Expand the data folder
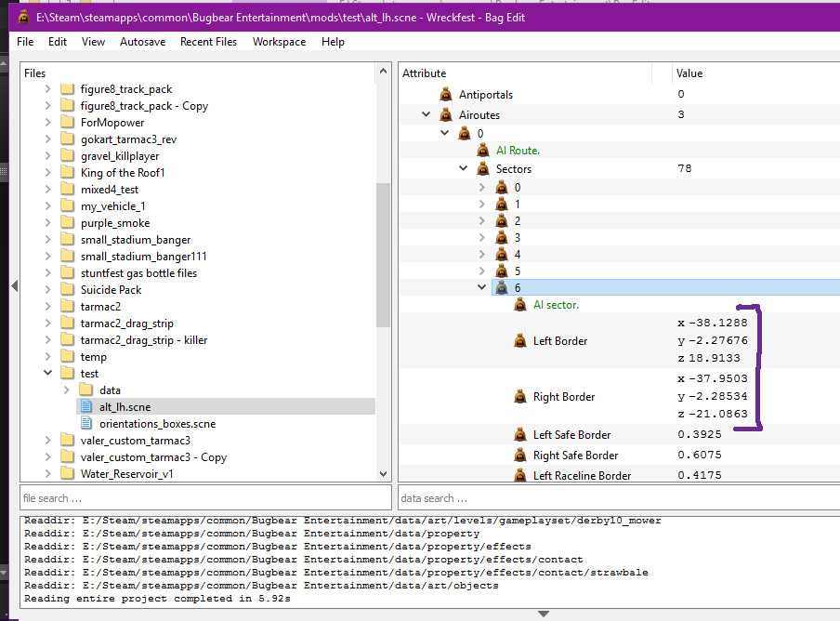The image size is (840, 621). pyautogui.click(x=66, y=390)
